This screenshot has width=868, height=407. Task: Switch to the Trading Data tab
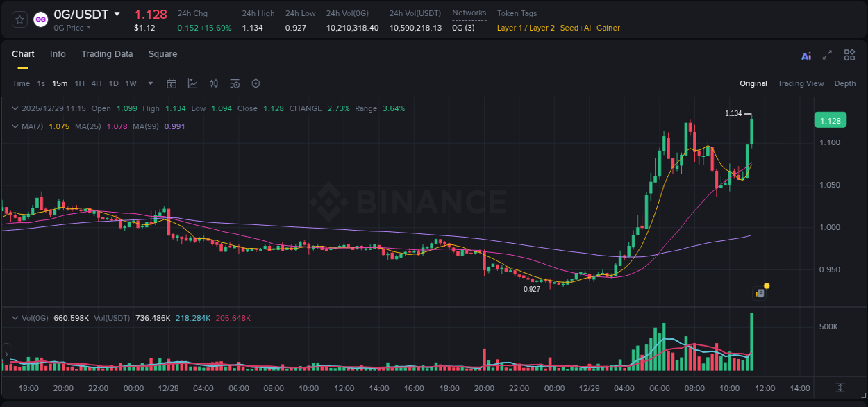(107, 54)
